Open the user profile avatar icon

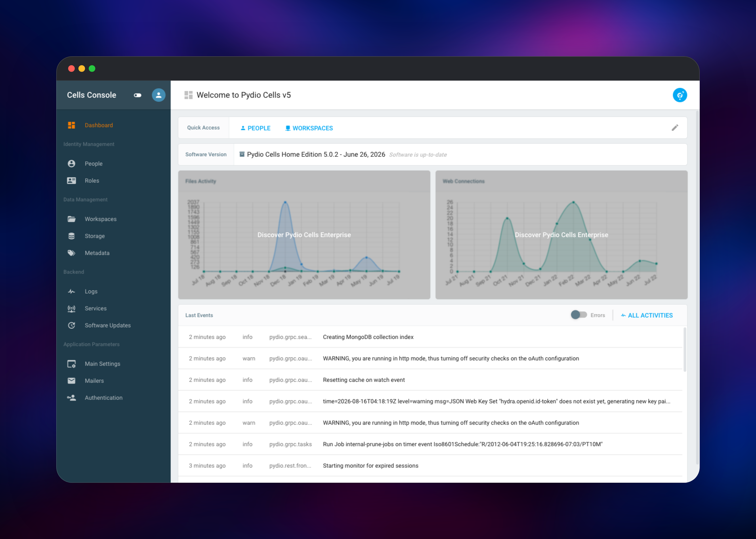[159, 95]
